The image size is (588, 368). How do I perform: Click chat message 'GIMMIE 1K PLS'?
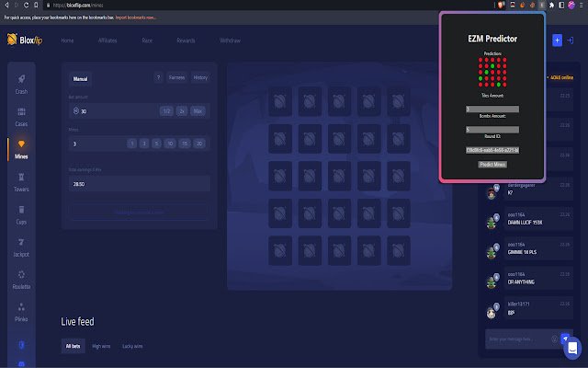coord(522,252)
